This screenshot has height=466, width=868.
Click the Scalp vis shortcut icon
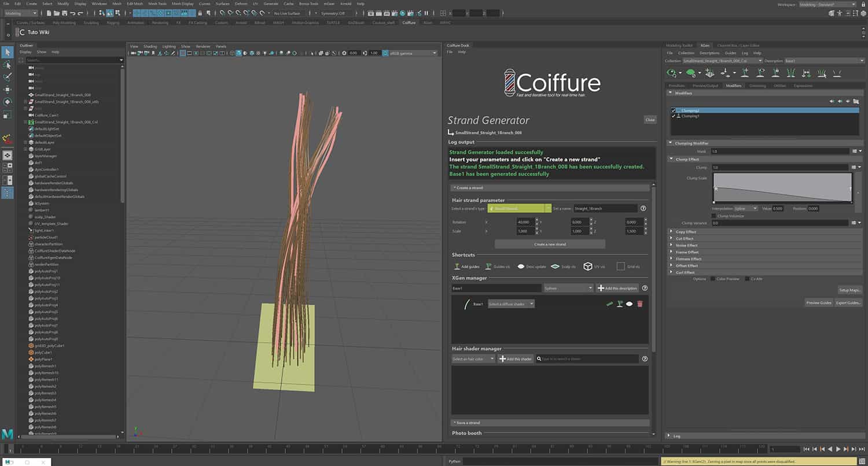pyautogui.click(x=555, y=267)
